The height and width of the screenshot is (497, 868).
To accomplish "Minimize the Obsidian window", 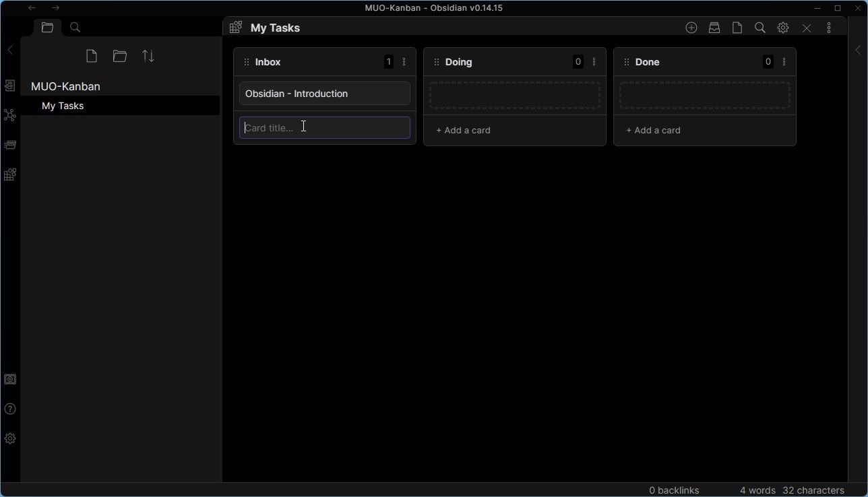I will (x=817, y=8).
